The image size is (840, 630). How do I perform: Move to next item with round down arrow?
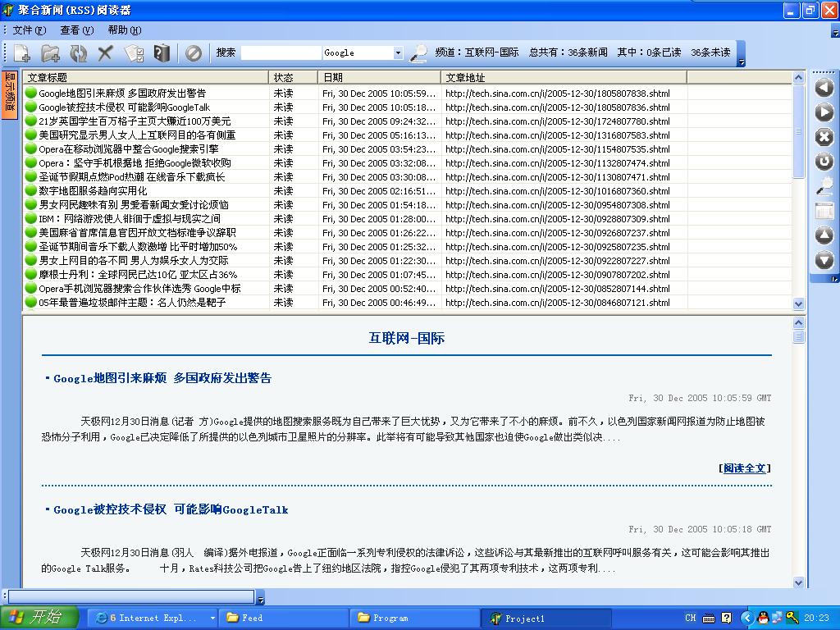824,260
